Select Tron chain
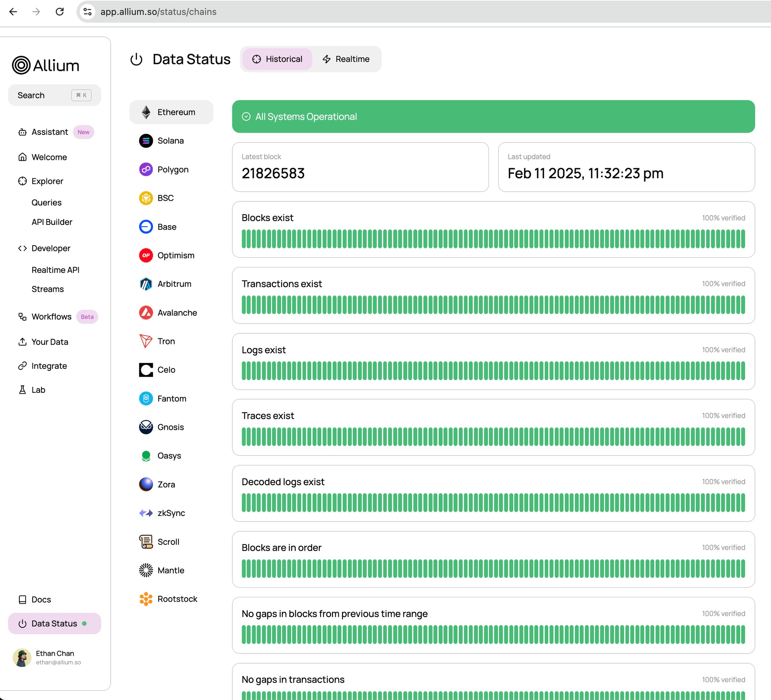 point(171,341)
